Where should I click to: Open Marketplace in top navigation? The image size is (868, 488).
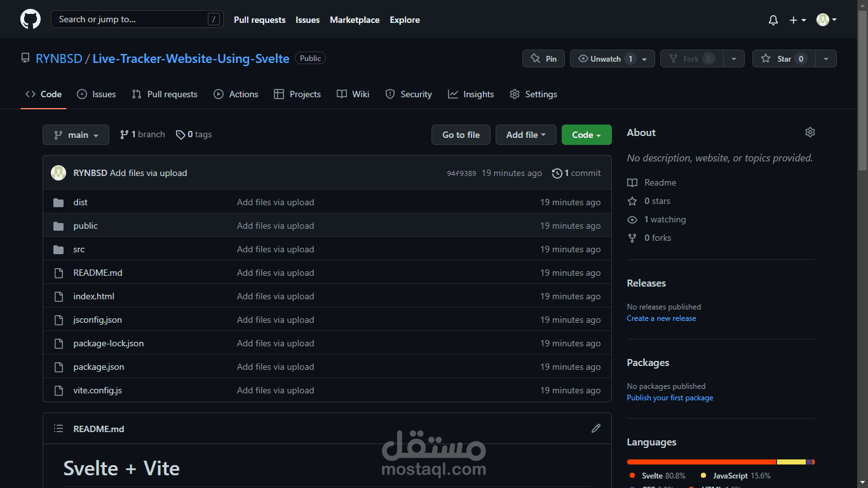[x=355, y=20]
